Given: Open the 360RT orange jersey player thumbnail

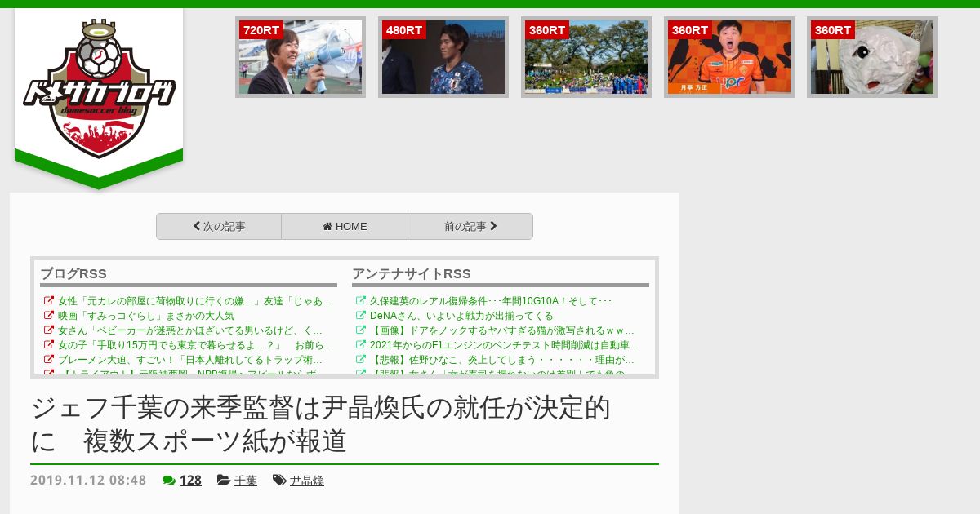Looking at the screenshot, I should [729, 57].
